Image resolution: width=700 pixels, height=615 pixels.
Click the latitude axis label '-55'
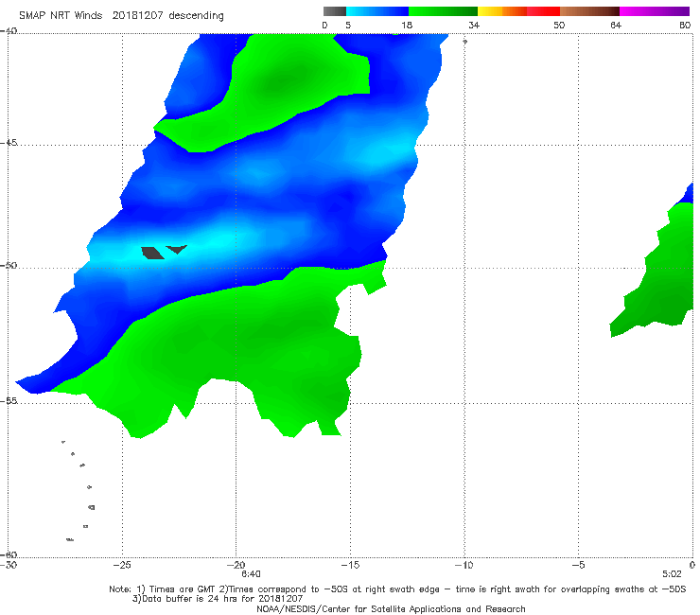[9, 401]
